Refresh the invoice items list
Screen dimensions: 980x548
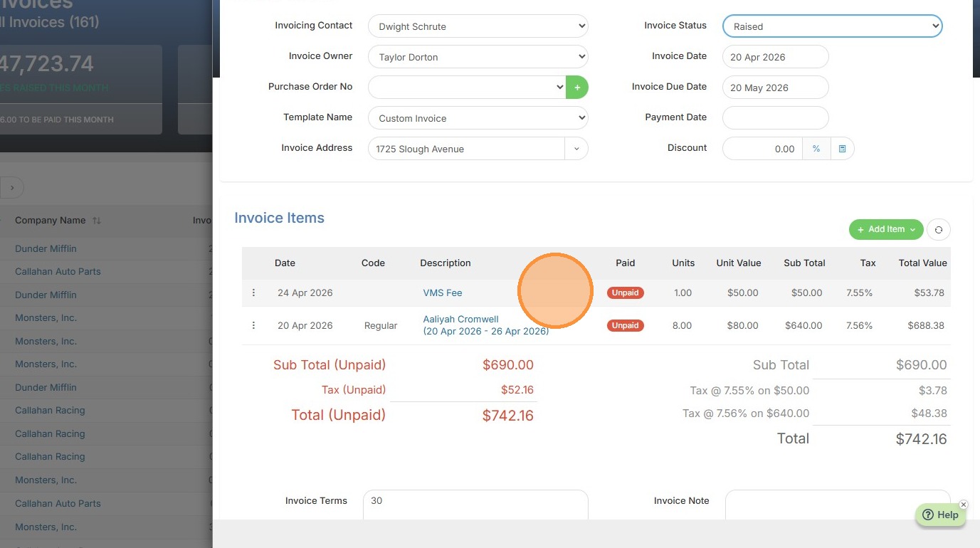tap(939, 229)
